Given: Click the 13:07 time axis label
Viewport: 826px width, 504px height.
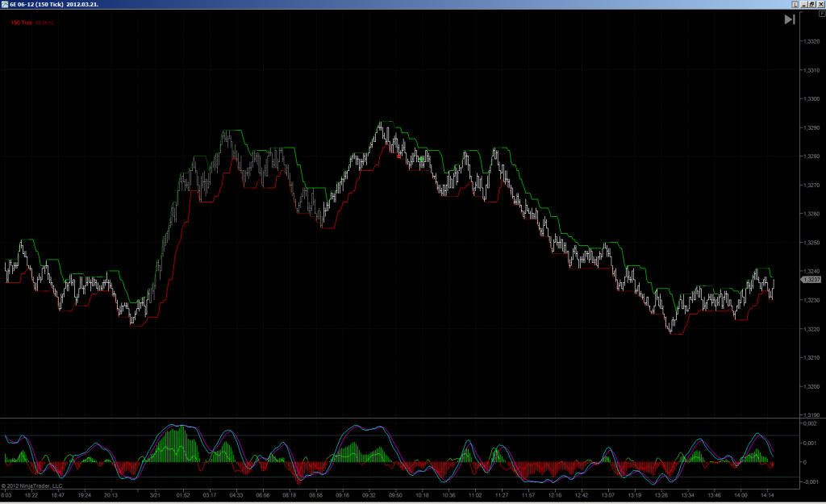Looking at the screenshot, I should point(608,495).
